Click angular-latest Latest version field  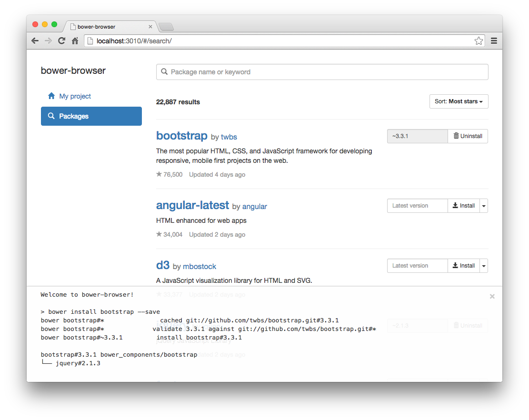tap(417, 205)
